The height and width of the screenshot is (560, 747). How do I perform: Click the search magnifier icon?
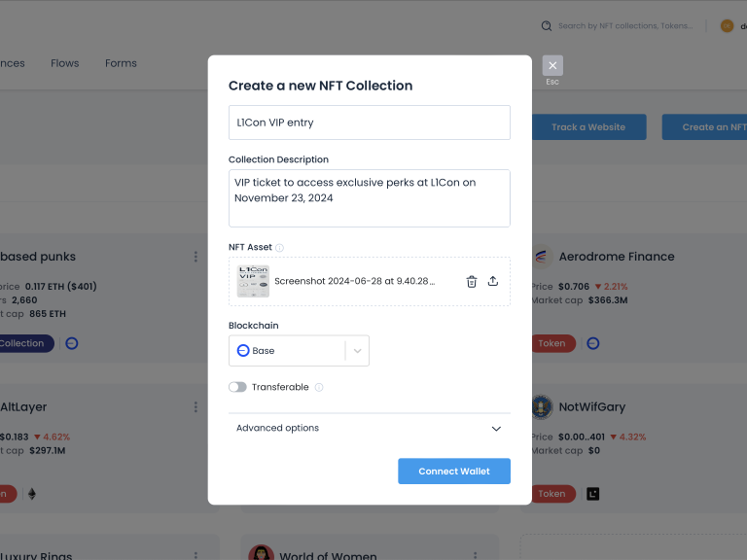[x=547, y=26]
